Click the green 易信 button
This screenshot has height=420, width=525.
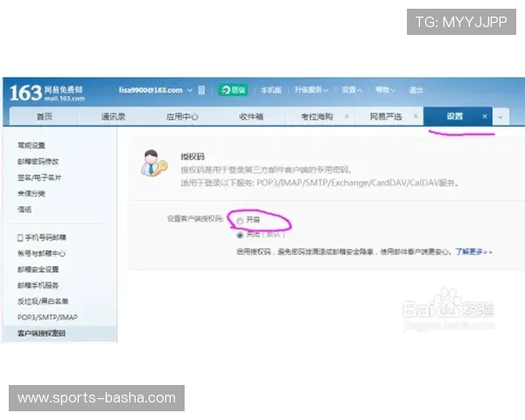[x=233, y=90]
